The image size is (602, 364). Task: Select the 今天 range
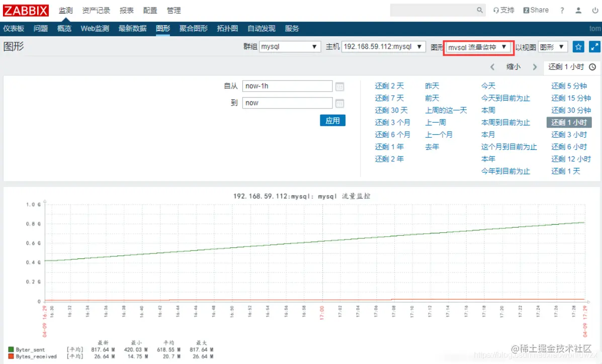click(488, 86)
